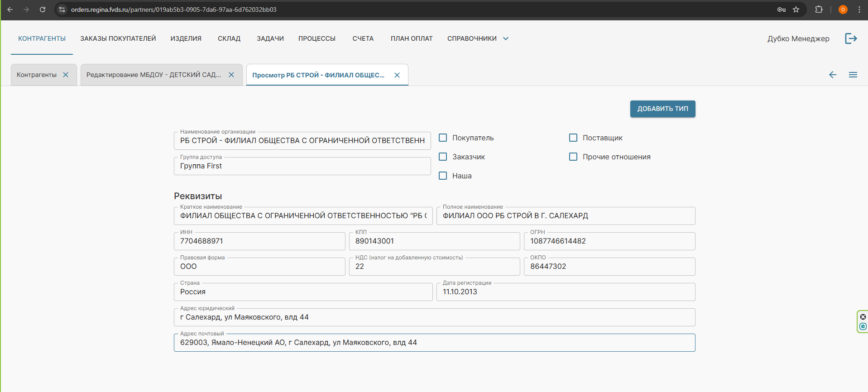Close the Редактирование МБДОУ tab
The height and width of the screenshot is (392, 868).
pyautogui.click(x=231, y=75)
